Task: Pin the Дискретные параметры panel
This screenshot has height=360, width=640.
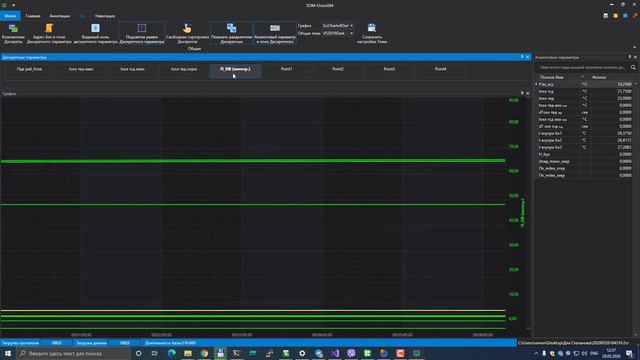Action: click(x=522, y=57)
